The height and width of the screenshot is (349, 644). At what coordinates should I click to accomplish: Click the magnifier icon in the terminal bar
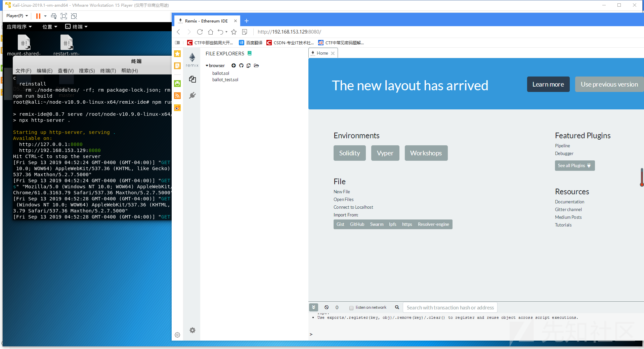point(397,307)
